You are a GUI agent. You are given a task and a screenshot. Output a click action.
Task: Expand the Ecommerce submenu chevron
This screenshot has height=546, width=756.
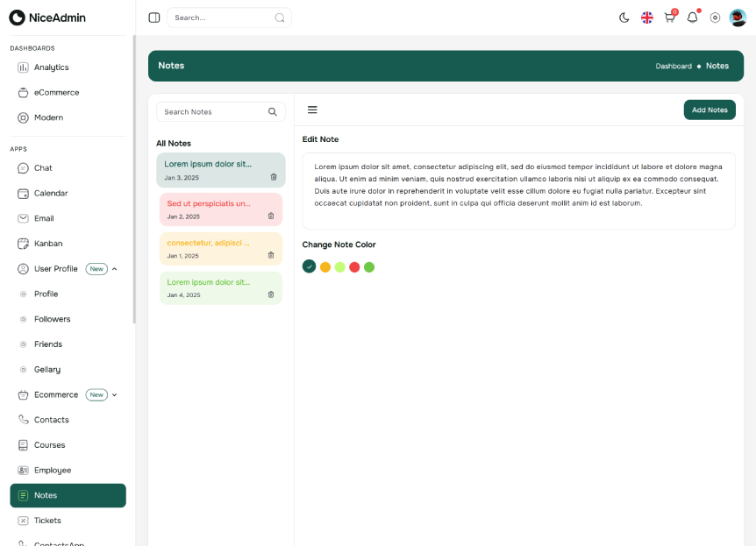(115, 394)
